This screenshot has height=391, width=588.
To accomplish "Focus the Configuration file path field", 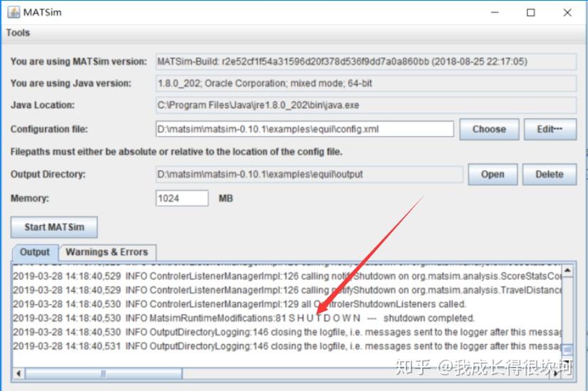I will click(305, 129).
